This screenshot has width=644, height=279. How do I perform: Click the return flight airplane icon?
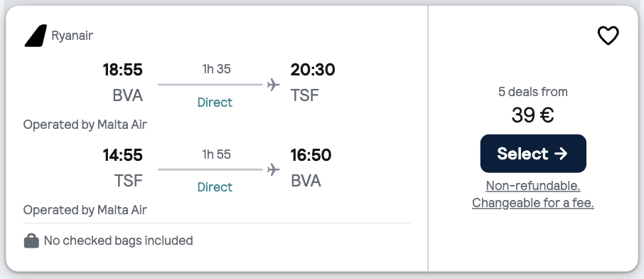click(x=273, y=169)
